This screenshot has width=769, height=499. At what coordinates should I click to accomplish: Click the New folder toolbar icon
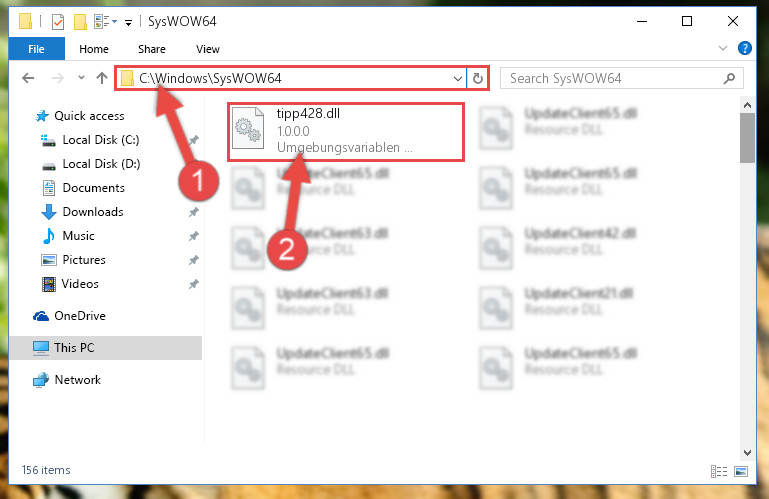pyautogui.click(x=80, y=22)
